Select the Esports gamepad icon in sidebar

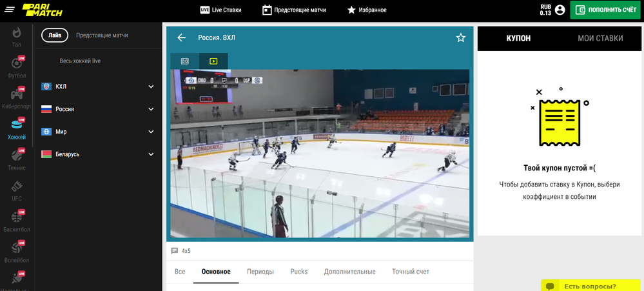[x=17, y=97]
